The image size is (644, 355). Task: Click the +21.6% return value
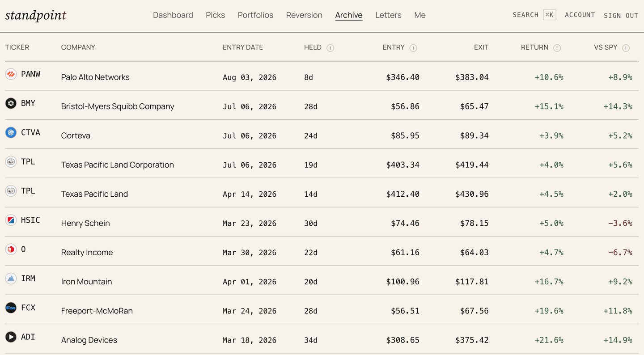tap(549, 340)
